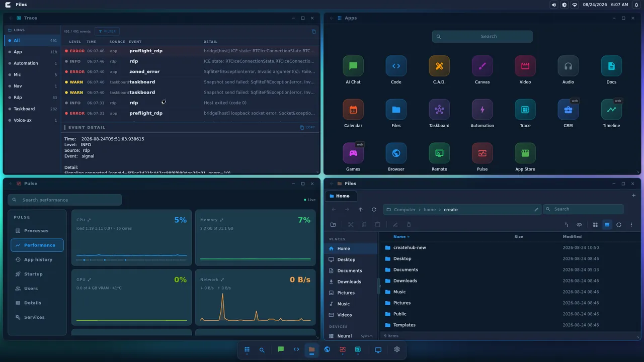Expand the GPU card in Pulse
The height and width of the screenshot is (362, 644).
click(89, 280)
